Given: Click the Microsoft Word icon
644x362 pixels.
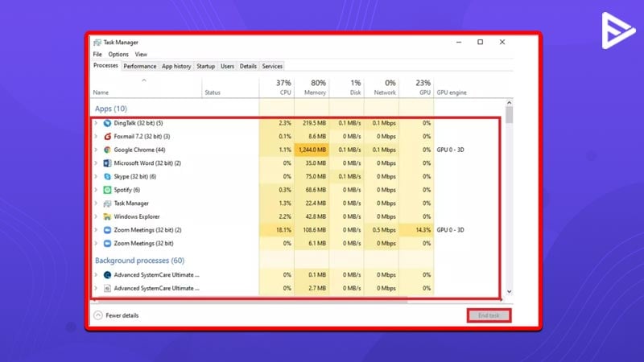Looking at the screenshot, I should pos(107,163).
